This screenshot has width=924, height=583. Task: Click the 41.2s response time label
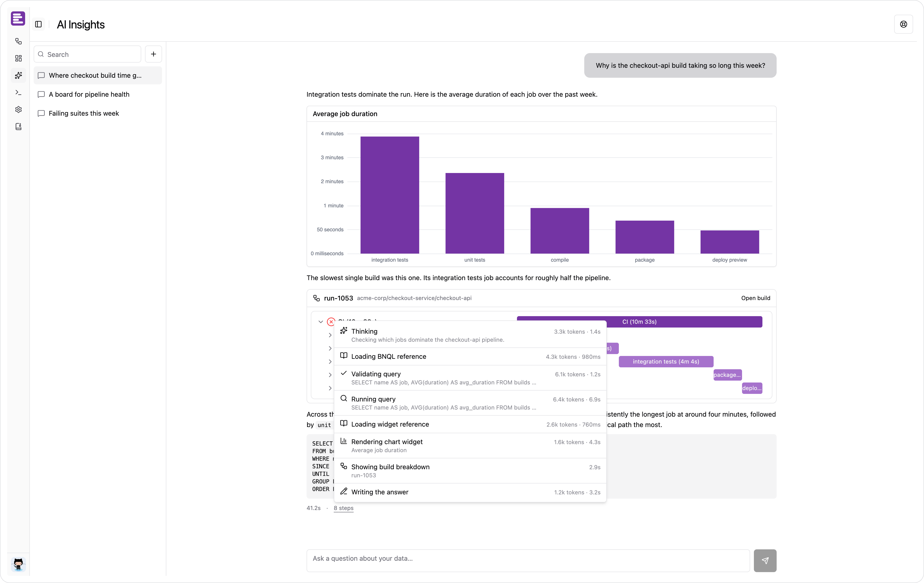click(313, 508)
